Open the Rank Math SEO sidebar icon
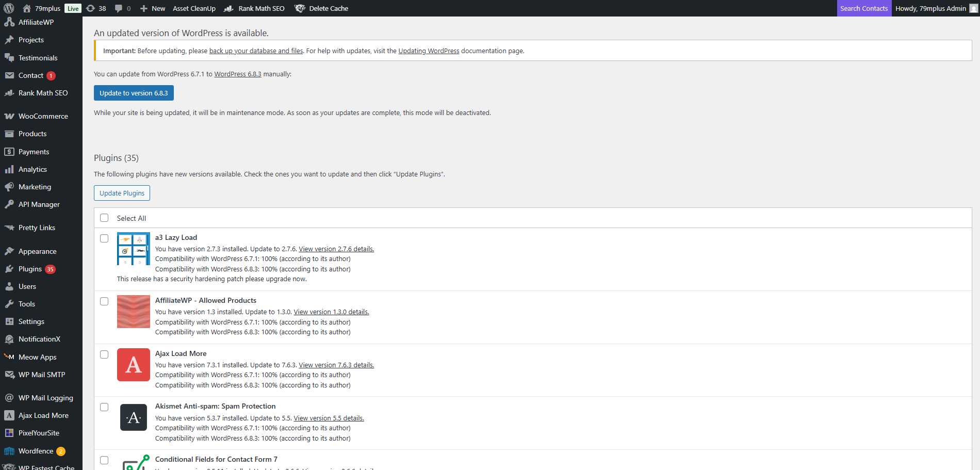Viewport: 980px width, 470px height. [9, 93]
